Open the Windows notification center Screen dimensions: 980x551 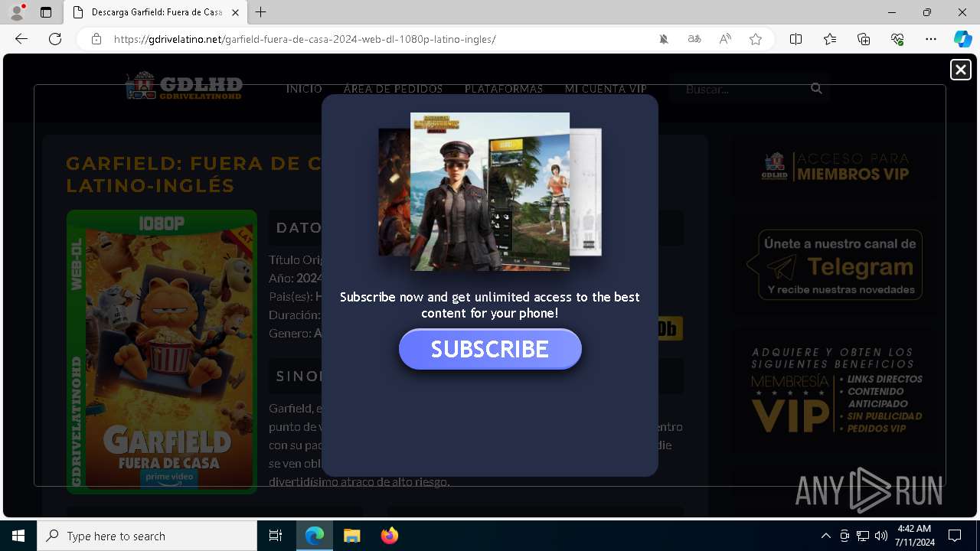[955, 536]
